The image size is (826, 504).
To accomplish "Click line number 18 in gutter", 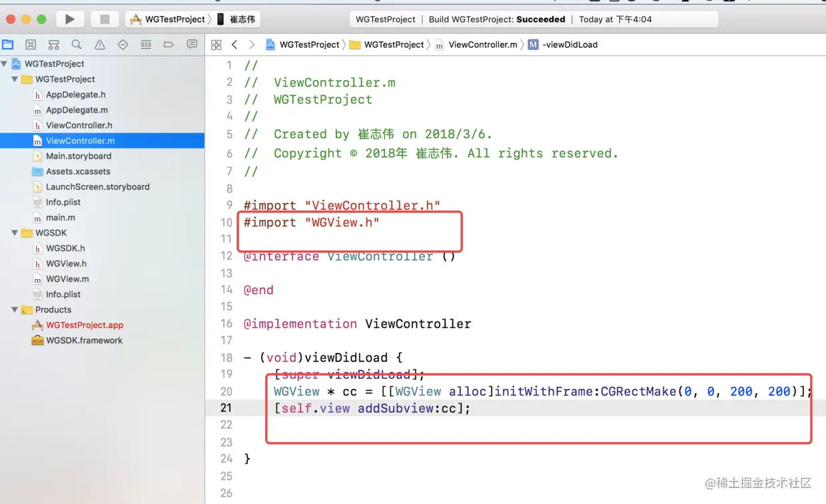I will point(226,358).
